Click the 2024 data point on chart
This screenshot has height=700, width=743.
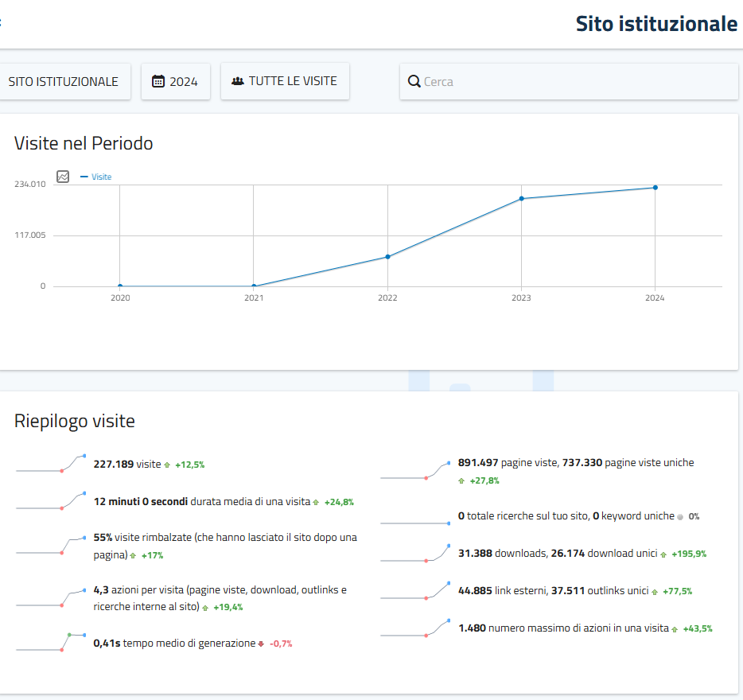[x=655, y=188]
